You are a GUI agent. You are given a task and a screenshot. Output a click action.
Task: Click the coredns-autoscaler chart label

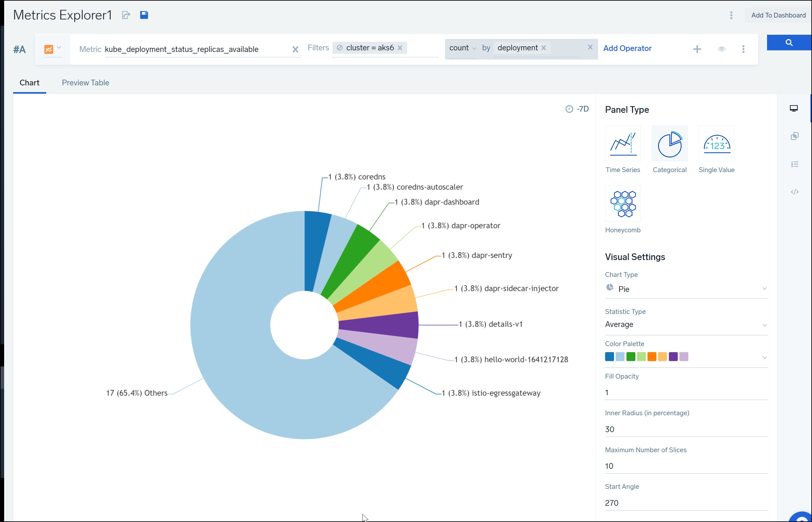(x=415, y=187)
